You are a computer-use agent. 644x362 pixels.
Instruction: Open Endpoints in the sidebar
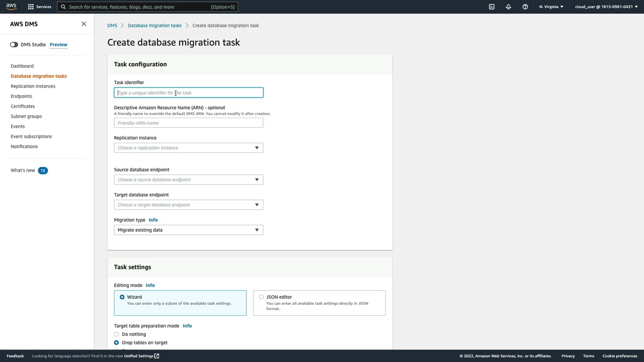(21, 96)
